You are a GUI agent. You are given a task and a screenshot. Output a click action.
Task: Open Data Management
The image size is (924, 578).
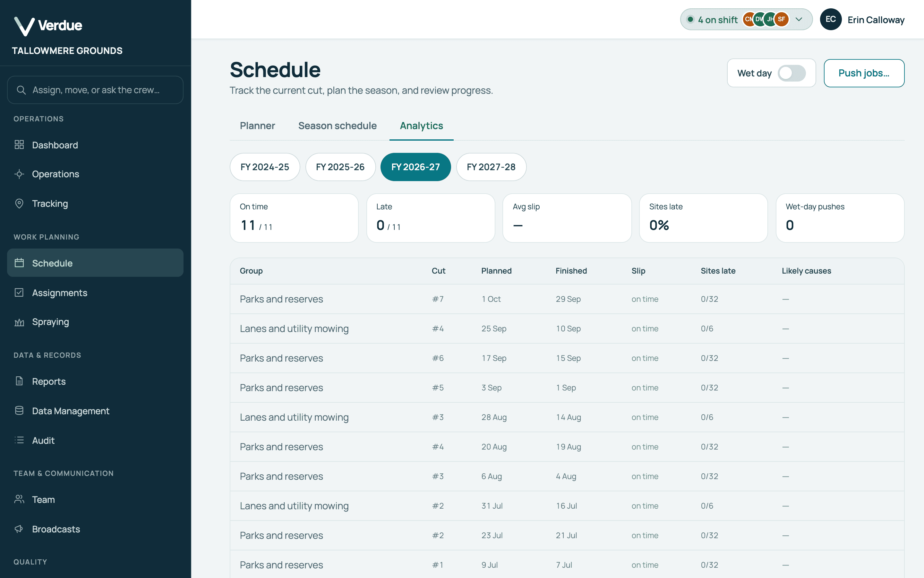pos(95,411)
